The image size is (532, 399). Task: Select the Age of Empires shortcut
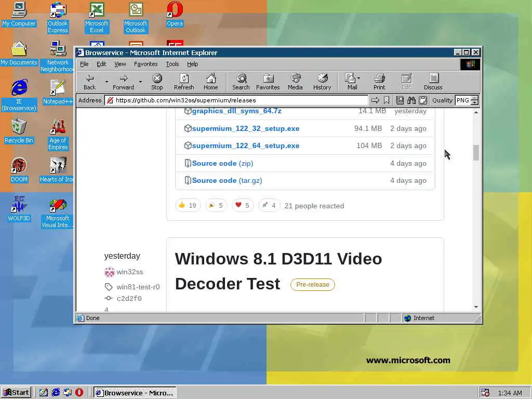pos(58,135)
